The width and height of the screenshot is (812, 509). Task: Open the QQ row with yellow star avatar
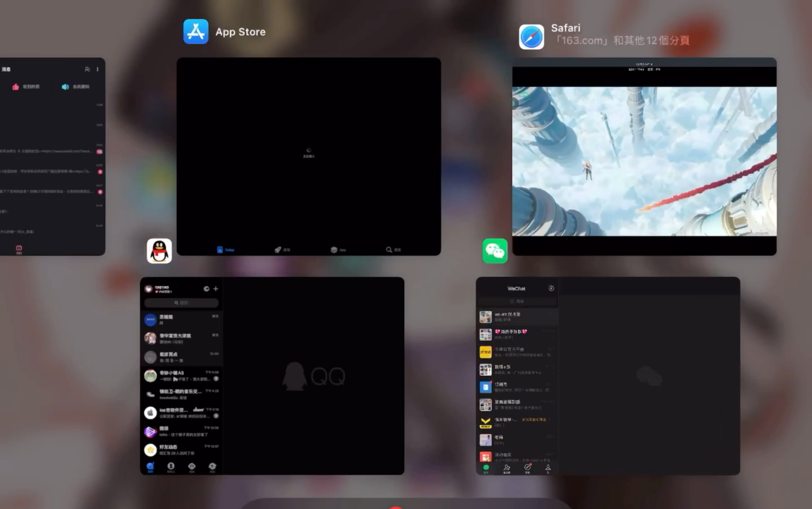[x=182, y=450]
